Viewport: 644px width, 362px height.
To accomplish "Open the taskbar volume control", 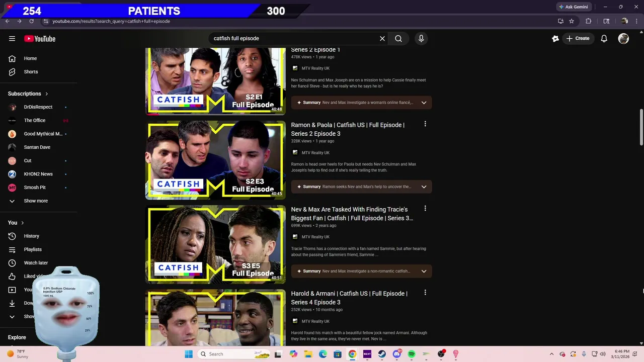I will (x=603, y=354).
